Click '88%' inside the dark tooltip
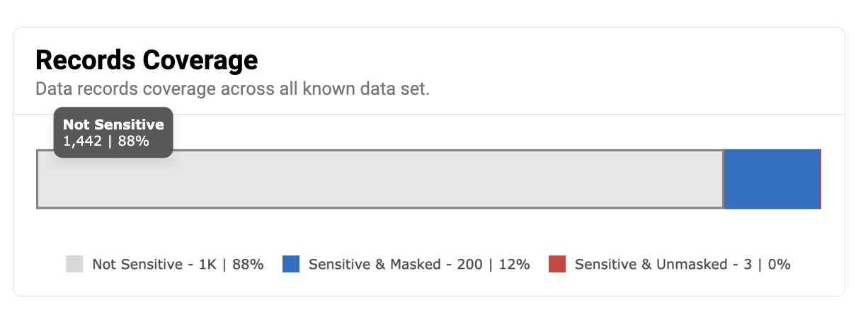The width and height of the screenshot is (868, 324). coord(133,141)
